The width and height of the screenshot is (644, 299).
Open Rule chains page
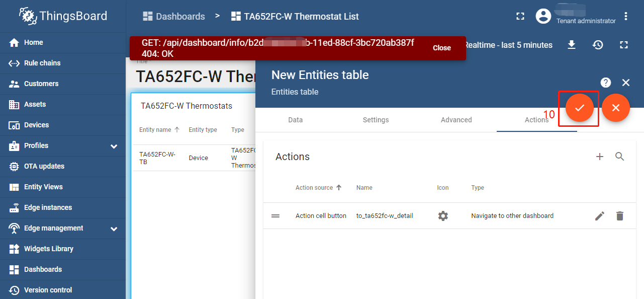click(63, 63)
